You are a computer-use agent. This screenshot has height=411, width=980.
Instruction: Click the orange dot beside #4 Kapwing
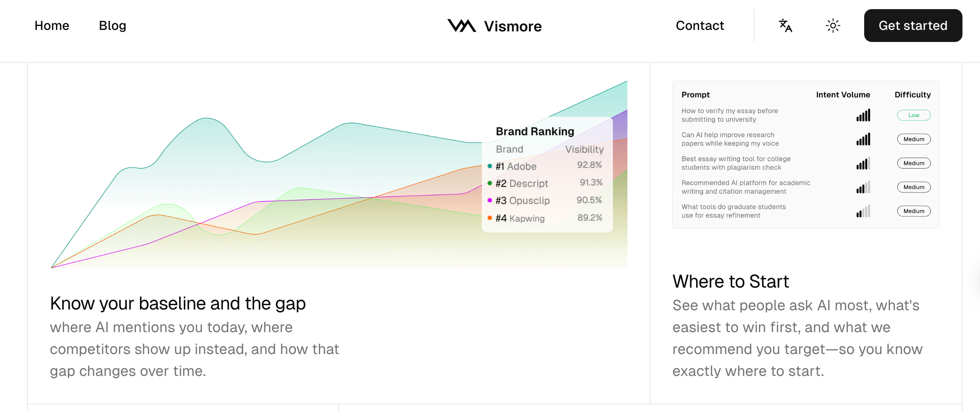pyautogui.click(x=490, y=218)
